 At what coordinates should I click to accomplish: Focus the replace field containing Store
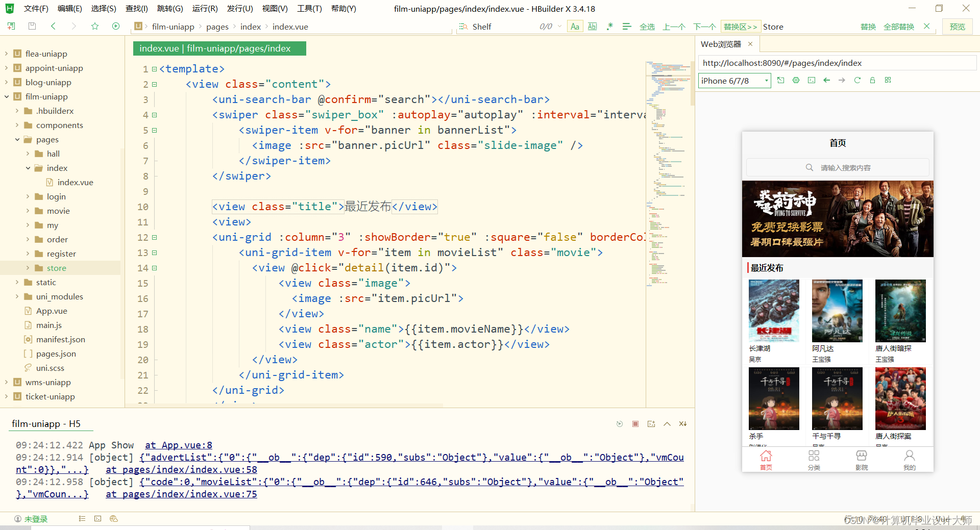809,27
